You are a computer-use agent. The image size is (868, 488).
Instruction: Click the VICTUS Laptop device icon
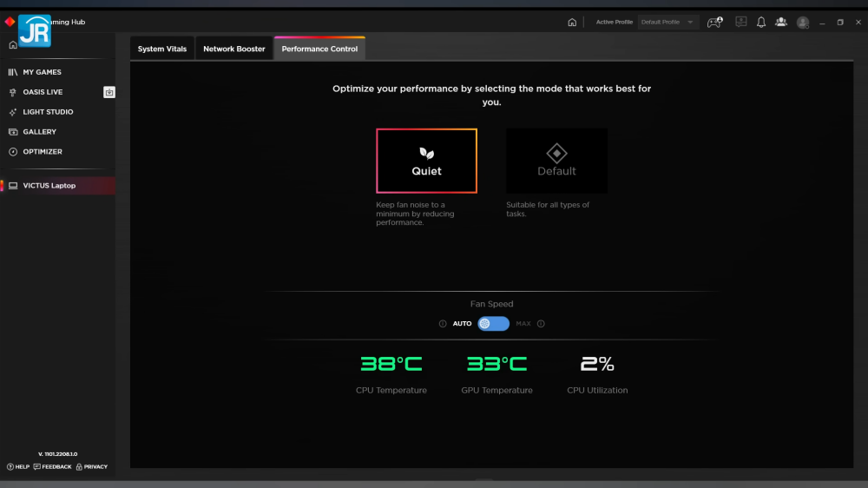click(13, 186)
